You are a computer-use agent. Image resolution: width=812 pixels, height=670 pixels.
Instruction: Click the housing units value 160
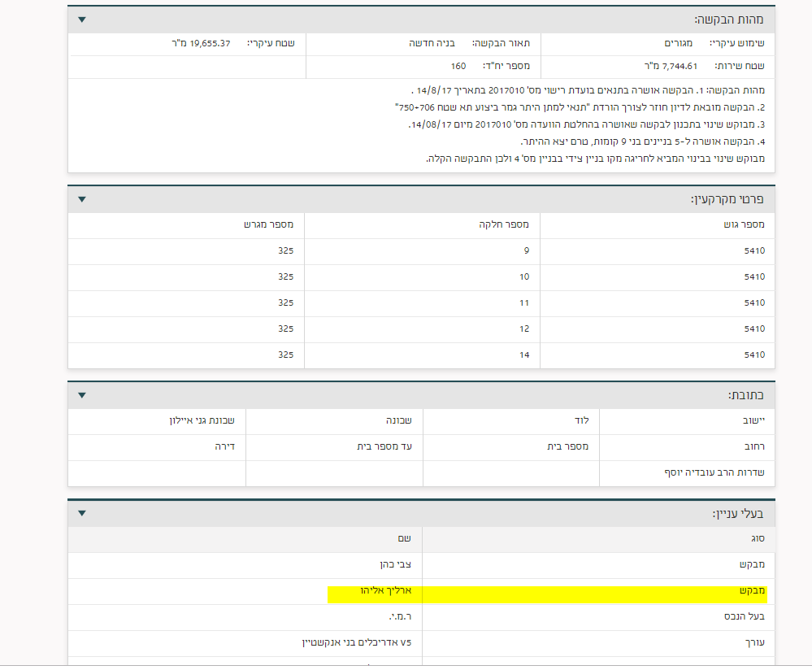pos(458,67)
